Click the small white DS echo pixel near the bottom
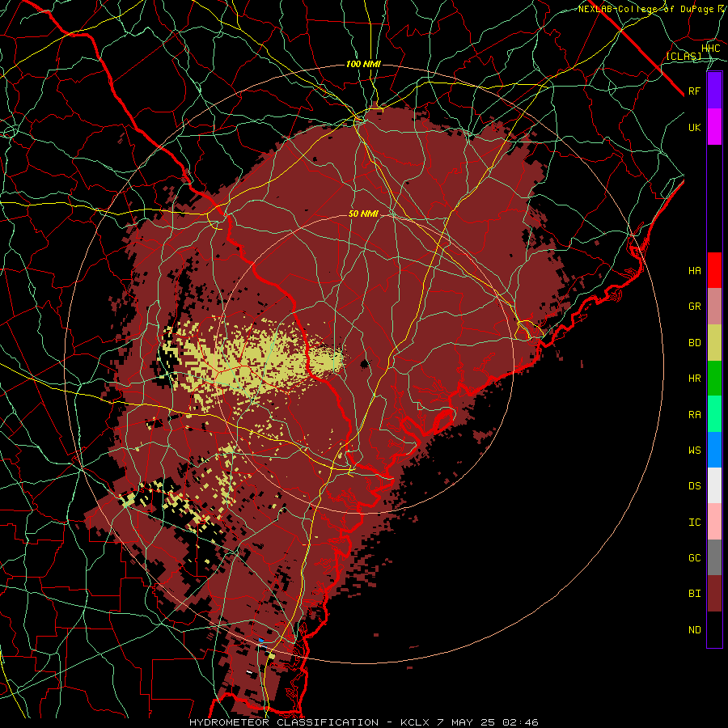Image resolution: width=728 pixels, height=728 pixels. click(x=250, y=672)
